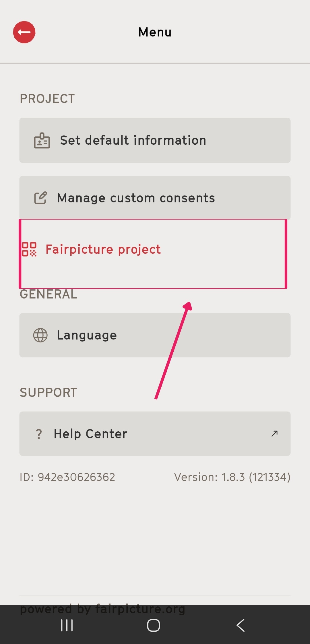The image size is (310, 644).
Task: Follow the powered by fairpicture.org link
Action: pos(102,609)
